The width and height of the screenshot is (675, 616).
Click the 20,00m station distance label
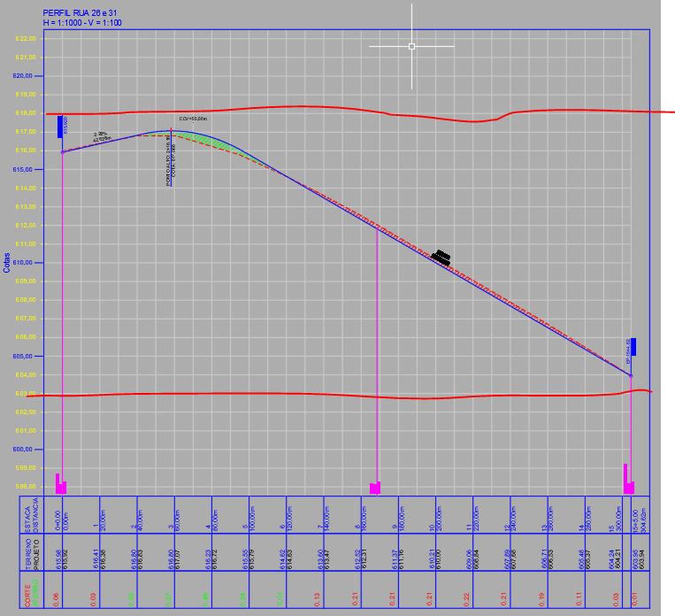[x=103, y=520]
